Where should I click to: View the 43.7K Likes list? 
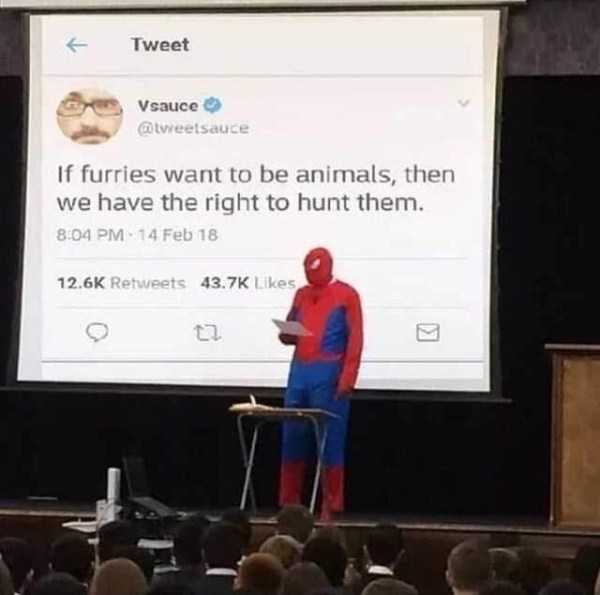click(x=248, y=283)
